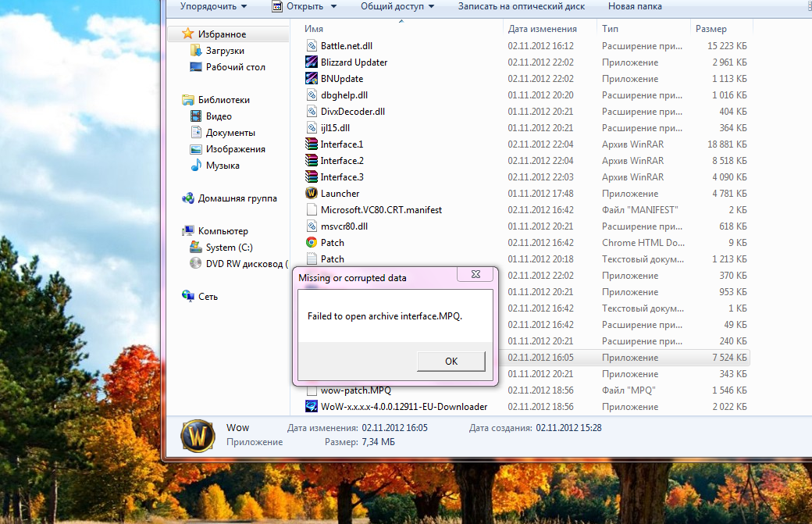The image size is (812, 524).
Task: Select the Interface.1 WinRAR archive icon
Action: [x=311, y=144]
